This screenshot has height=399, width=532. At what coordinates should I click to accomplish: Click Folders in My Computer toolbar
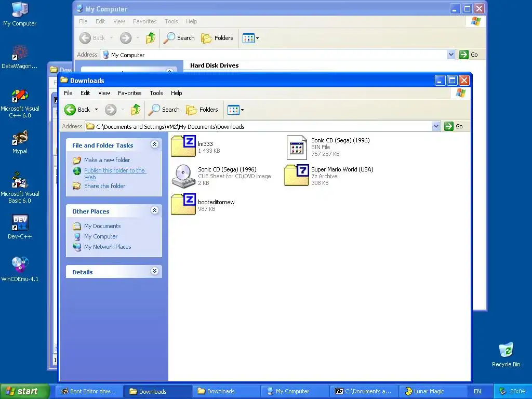coord(217,38)
